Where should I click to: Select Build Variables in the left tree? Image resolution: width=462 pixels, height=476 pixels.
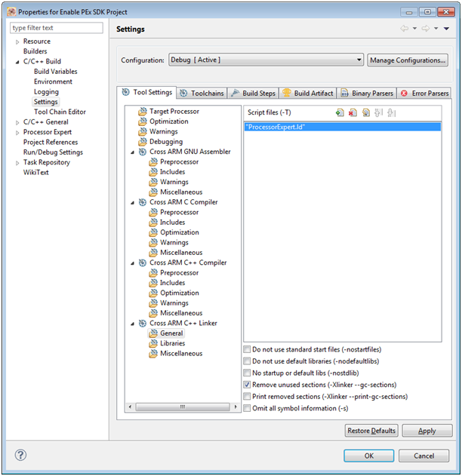point(56,72)
